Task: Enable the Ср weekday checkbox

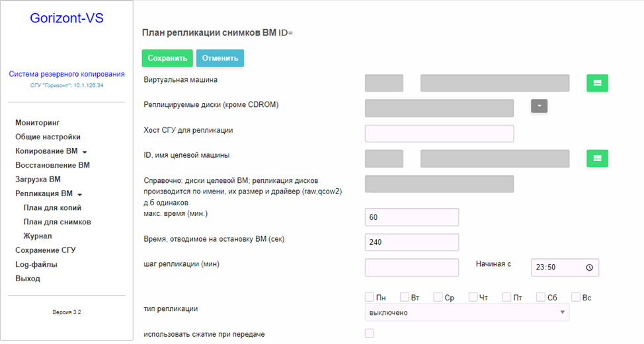Action: [x=438, y=297]
